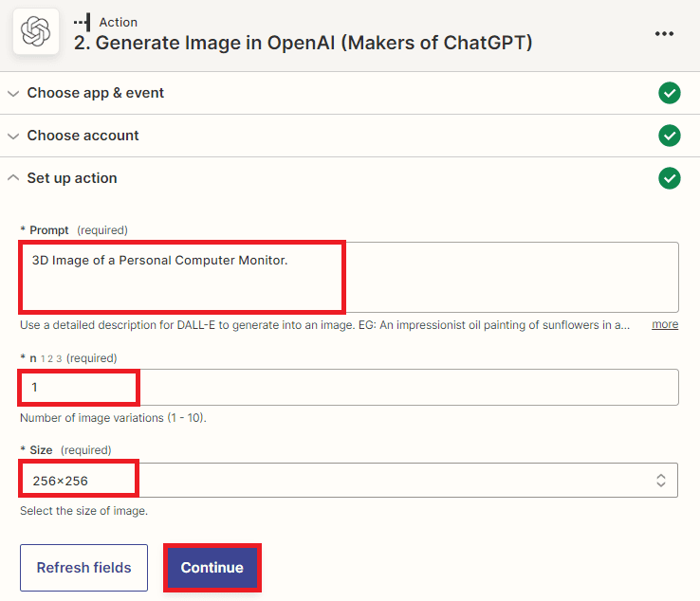Click the OpenAI logo icon
Screen dimensions: 700x601
(35, 33)
